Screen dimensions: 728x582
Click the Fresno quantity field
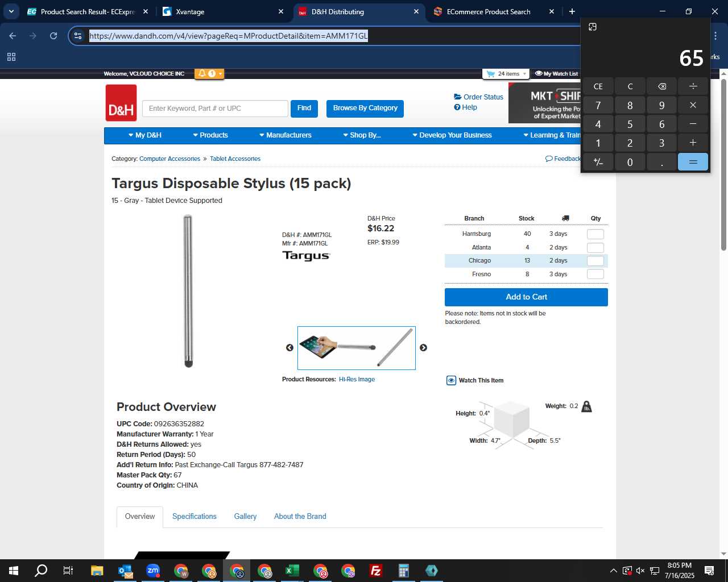pos(595,275)
